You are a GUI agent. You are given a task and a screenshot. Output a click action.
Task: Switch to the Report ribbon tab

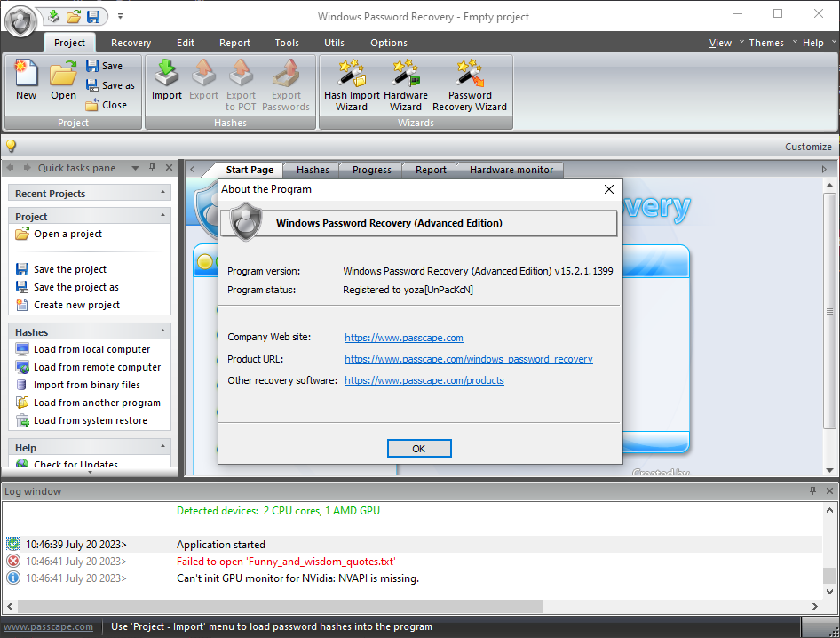click(234, 43)
